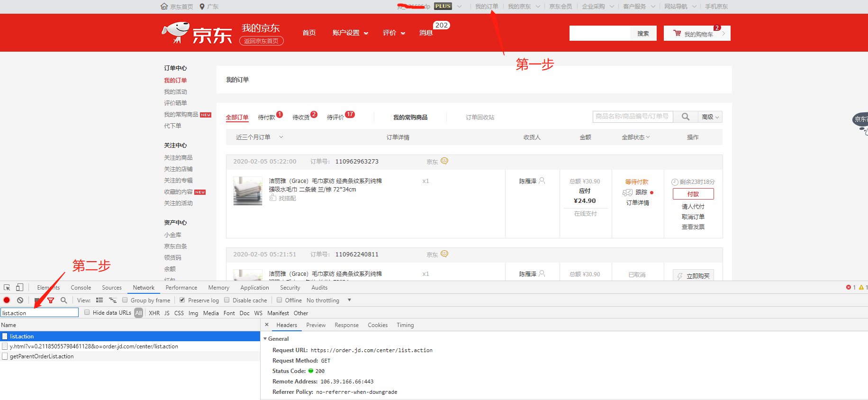Click the towel product thumbnail in first order
868x400 pixels.
coord(248,191)
